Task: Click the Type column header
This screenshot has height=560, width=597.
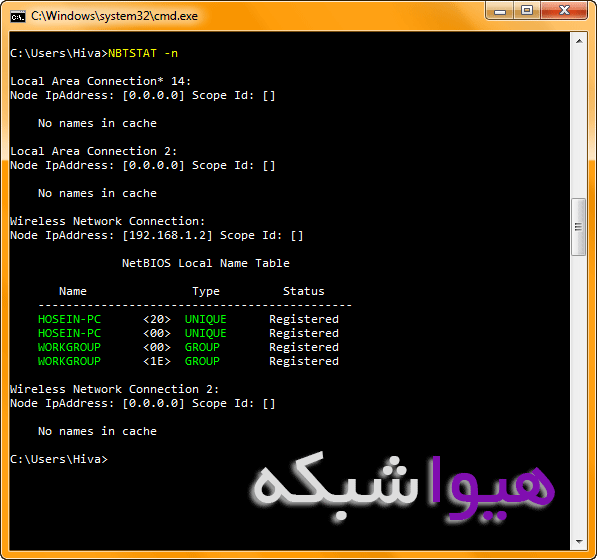Action: (206, 291)
